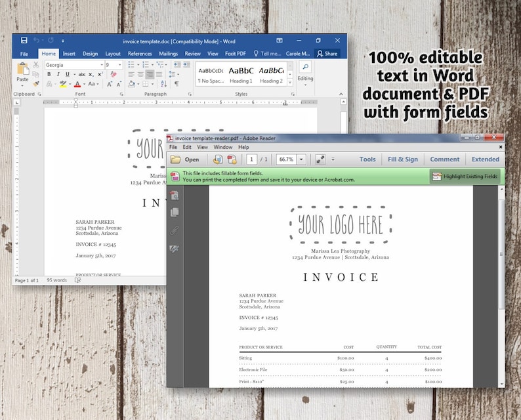The width and height of the screenshot is (521, 420).
Task: Open the File tab in Word
Action: [24, 54]
